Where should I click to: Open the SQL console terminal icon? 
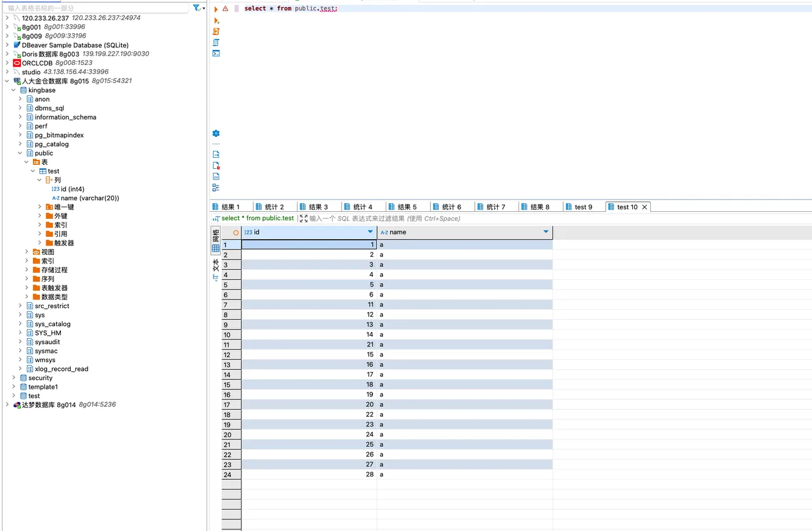216,53
